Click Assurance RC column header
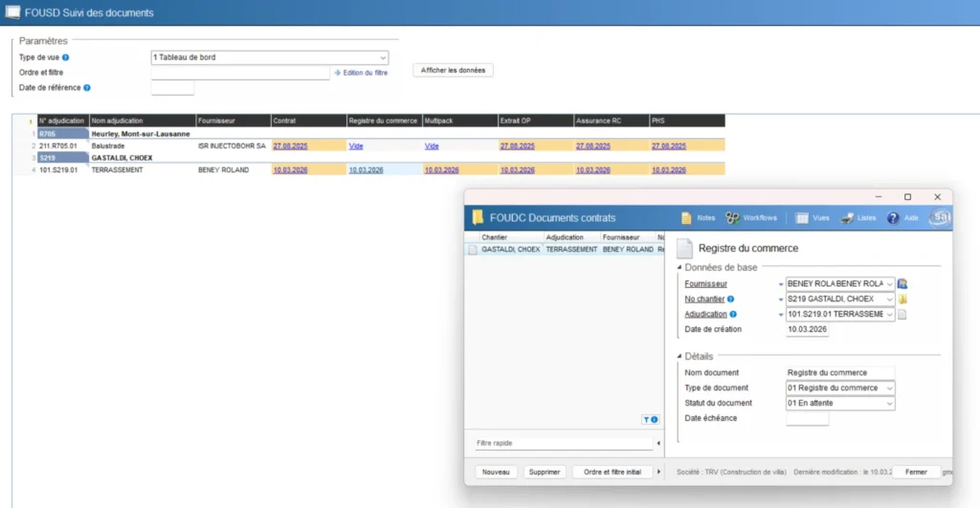Viewport: 980px width, 508px height. coord(612,121)
